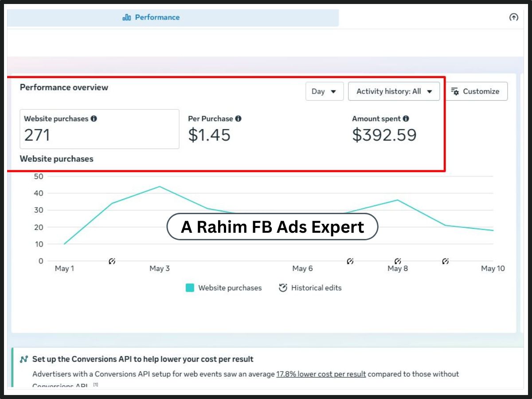Click historical edit marker after May 1
Viewport: 532px width, 399px height.
click(112, 261)
